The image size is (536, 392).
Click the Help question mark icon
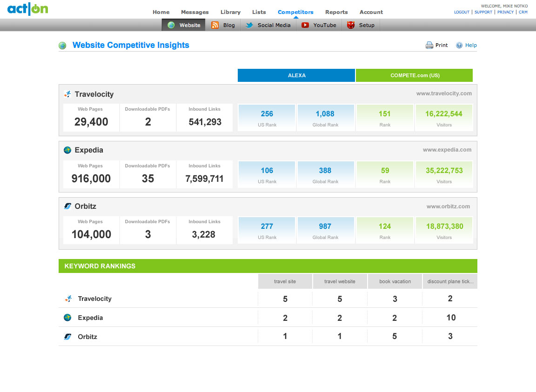coord(459,45)
